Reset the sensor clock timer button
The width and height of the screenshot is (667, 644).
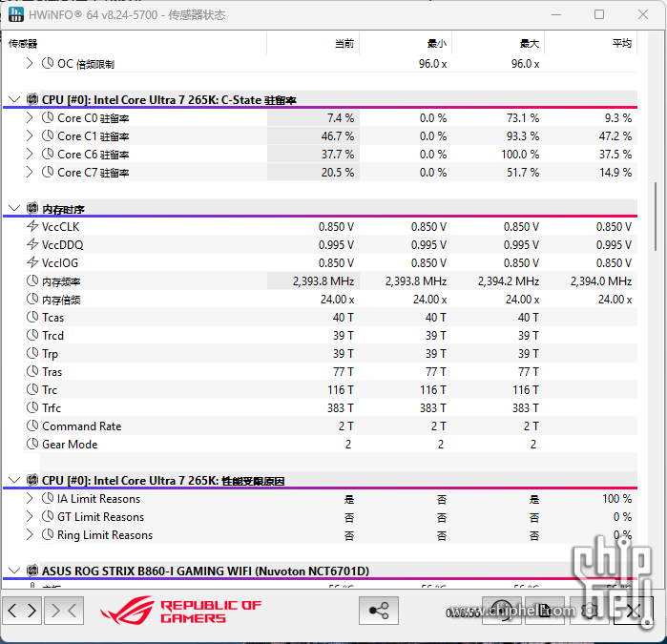[502, 611]
